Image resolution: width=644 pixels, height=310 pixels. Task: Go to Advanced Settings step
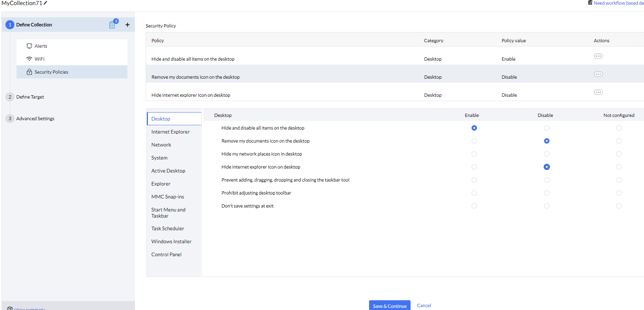click(x=35, y=118)
